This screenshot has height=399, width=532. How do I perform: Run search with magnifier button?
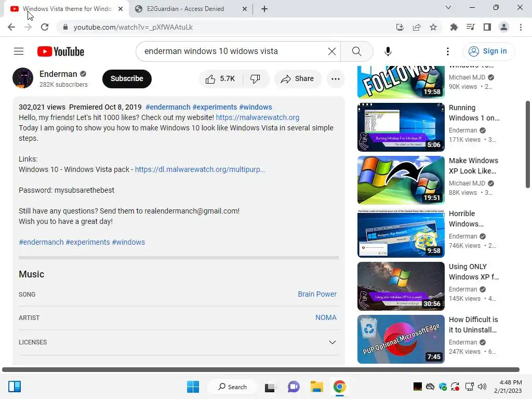356,51
